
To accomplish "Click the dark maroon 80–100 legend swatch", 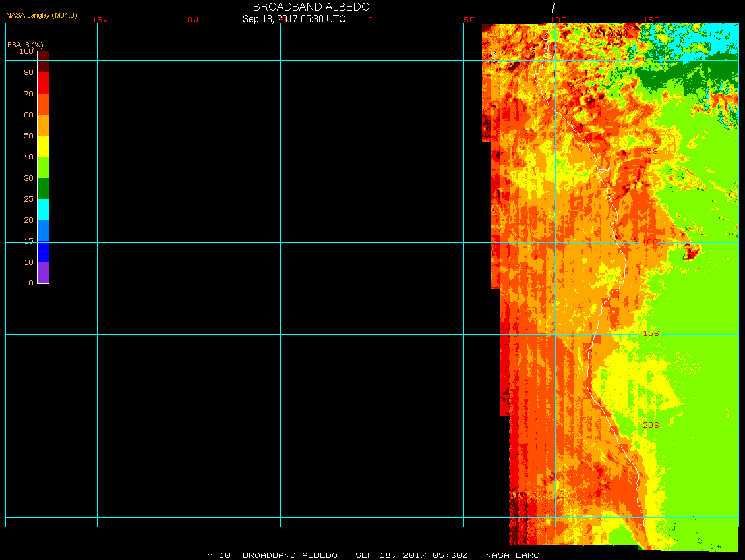I will tap(44, 62).
